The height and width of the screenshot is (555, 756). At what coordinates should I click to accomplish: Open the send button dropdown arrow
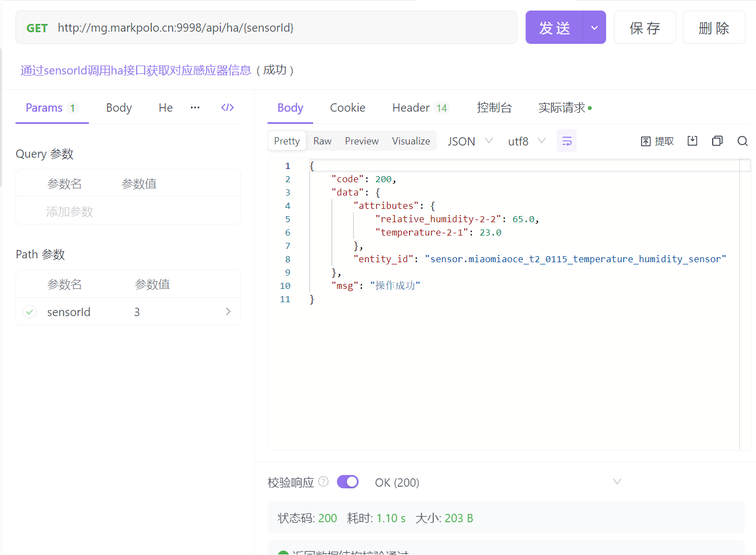point(594,28)
